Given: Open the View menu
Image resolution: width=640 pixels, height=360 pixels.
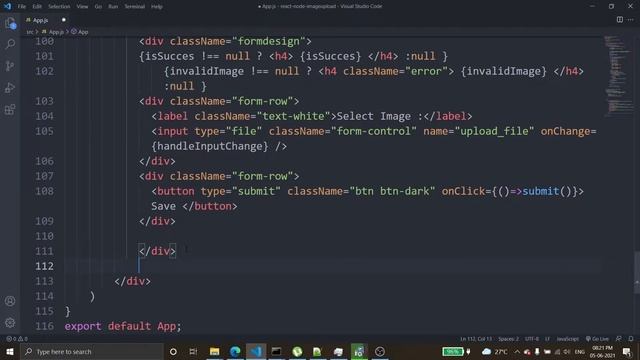Looking at the screenshot, I should (82, 6).
